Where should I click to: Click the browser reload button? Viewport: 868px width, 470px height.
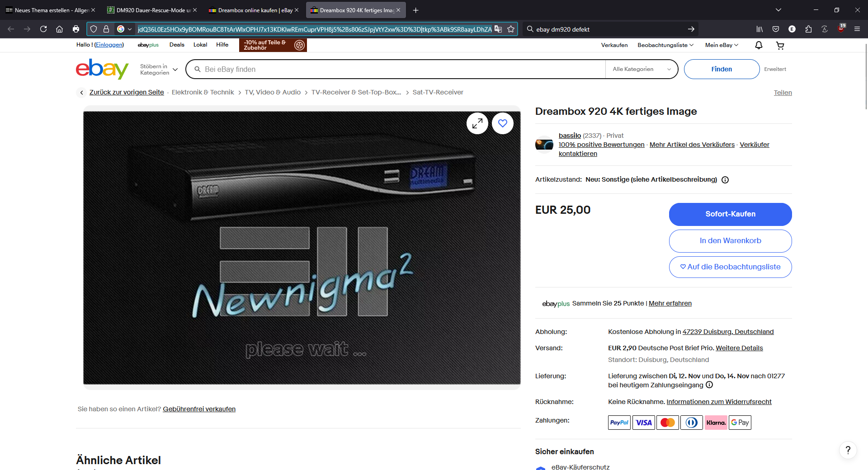click(43, 29)
